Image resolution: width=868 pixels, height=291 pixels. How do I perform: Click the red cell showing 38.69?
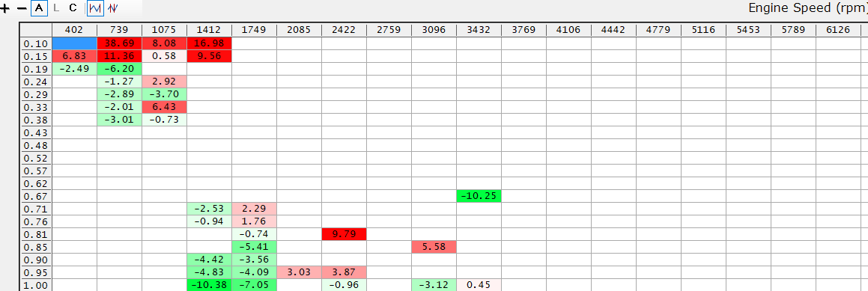(120, 43)
